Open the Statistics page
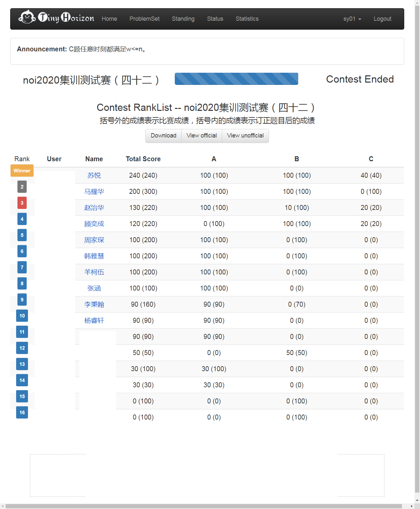 pos(247,19)
